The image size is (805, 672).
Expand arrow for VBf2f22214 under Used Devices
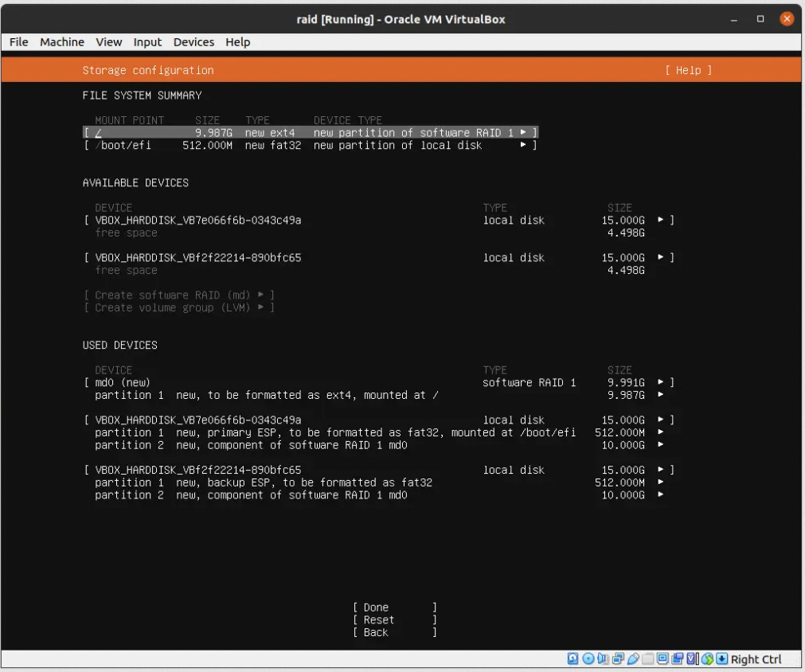pyautogui.click(x=660, y=470)
